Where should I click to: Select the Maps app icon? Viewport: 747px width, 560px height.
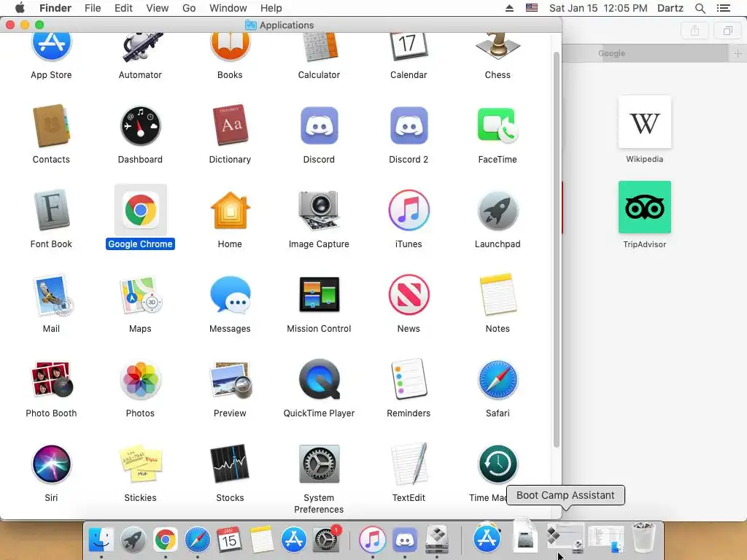tap(141, 295)
